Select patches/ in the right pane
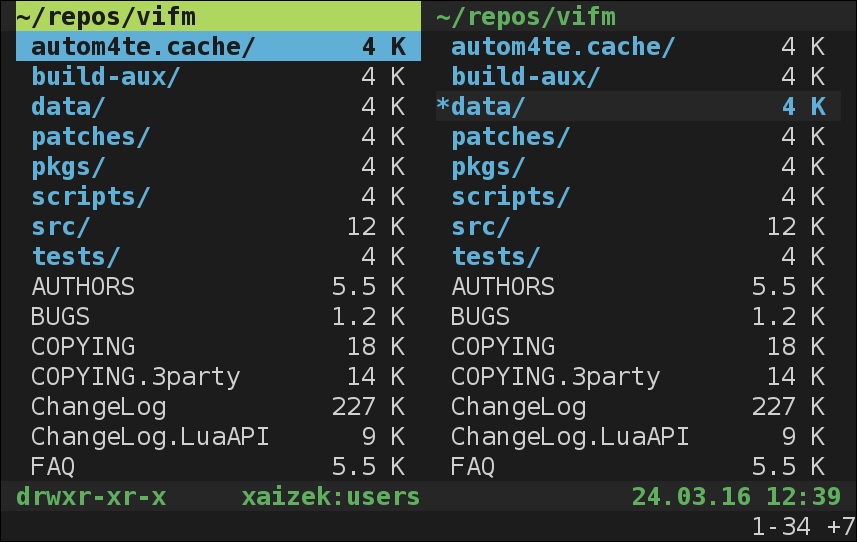857x542 pixels. [x=638, y=137]
